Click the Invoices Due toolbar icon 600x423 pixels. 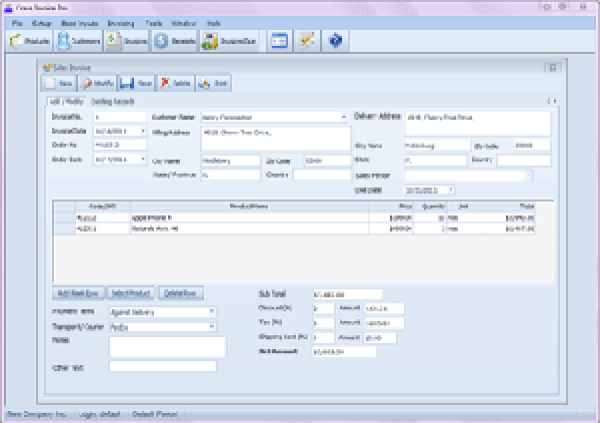click(x=229, y=41)
